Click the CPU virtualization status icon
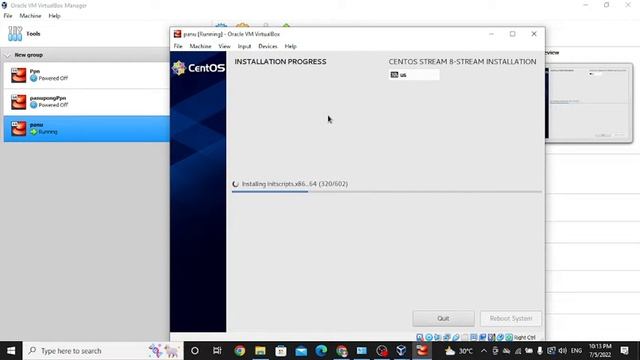 (x=491, y=337)
